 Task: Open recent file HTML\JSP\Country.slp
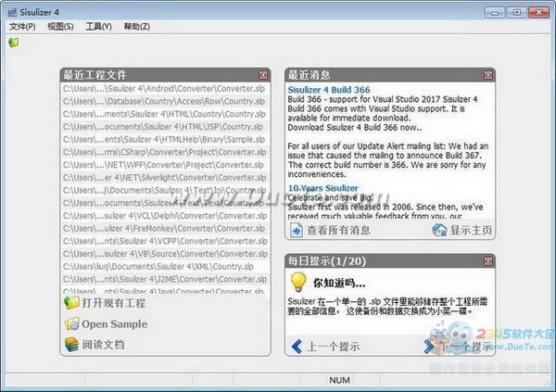click(164, 127)
